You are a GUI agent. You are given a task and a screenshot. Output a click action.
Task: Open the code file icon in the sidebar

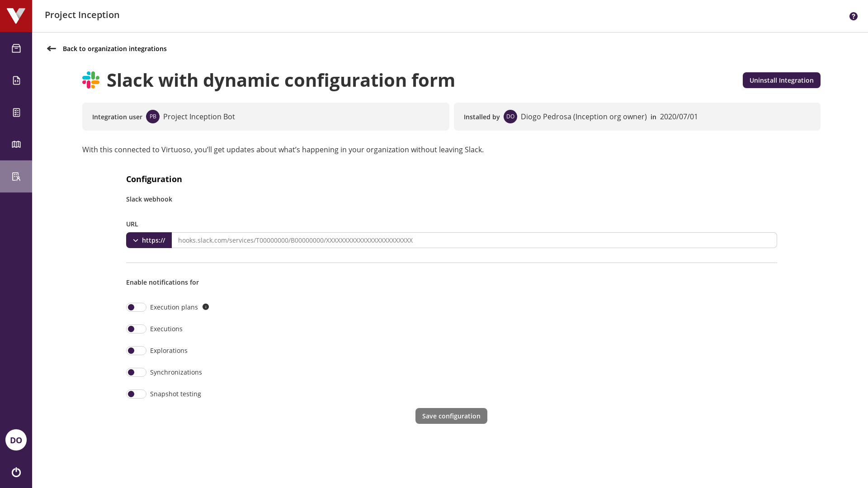16,80
